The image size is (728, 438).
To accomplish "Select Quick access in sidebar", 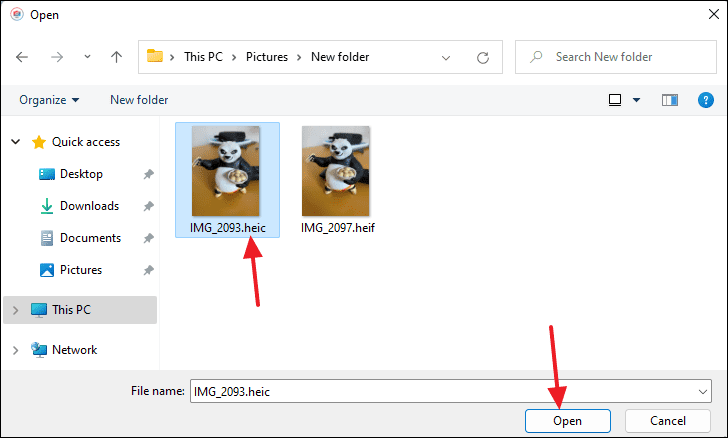I will click(85, 142).
